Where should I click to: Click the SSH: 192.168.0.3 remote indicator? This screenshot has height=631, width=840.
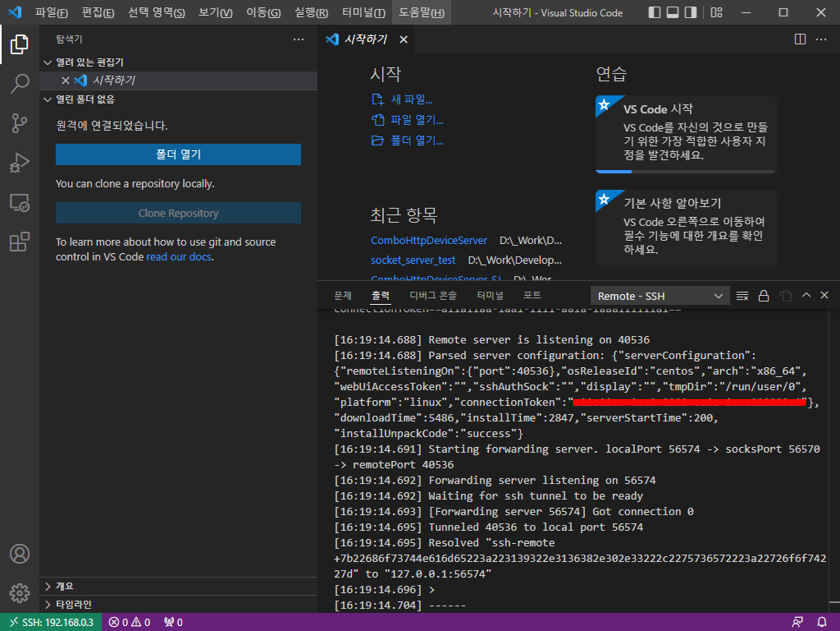coord(51,622)
